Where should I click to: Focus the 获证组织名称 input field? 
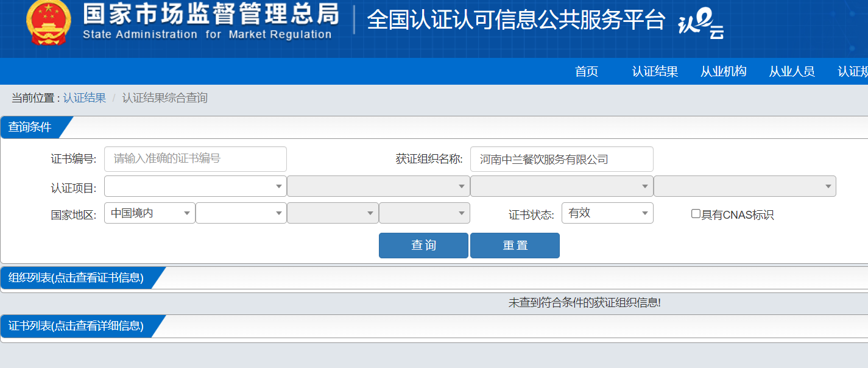coord(562,159)
